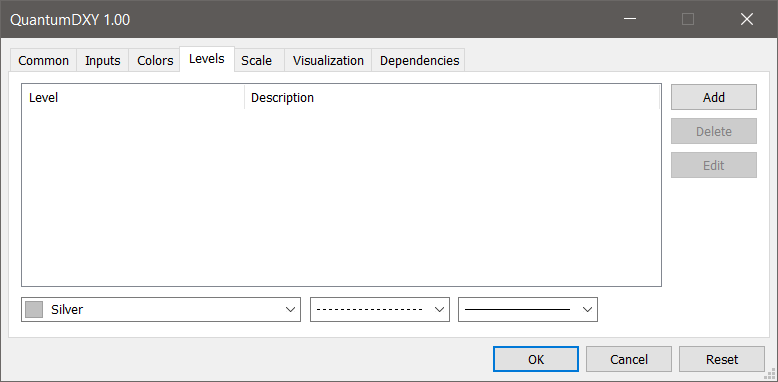Open the Inputs tab
The width and height of the screenshot is (778, 382).
103,61
